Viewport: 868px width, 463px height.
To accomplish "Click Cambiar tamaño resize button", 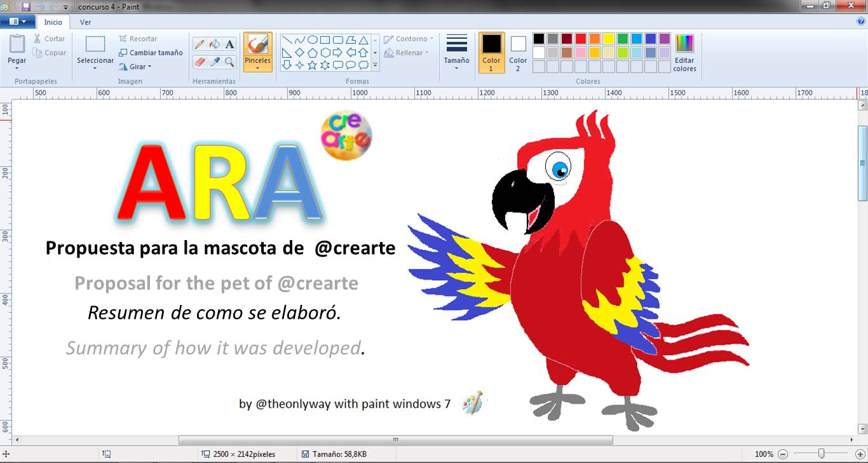I will coord(151,53).
